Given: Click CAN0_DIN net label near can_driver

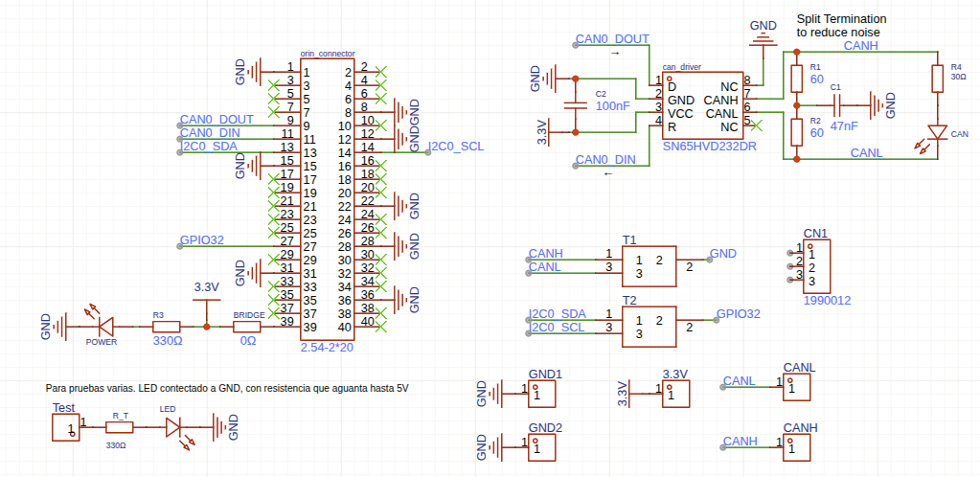Looking at the screenshot, I should click(606, 160).
